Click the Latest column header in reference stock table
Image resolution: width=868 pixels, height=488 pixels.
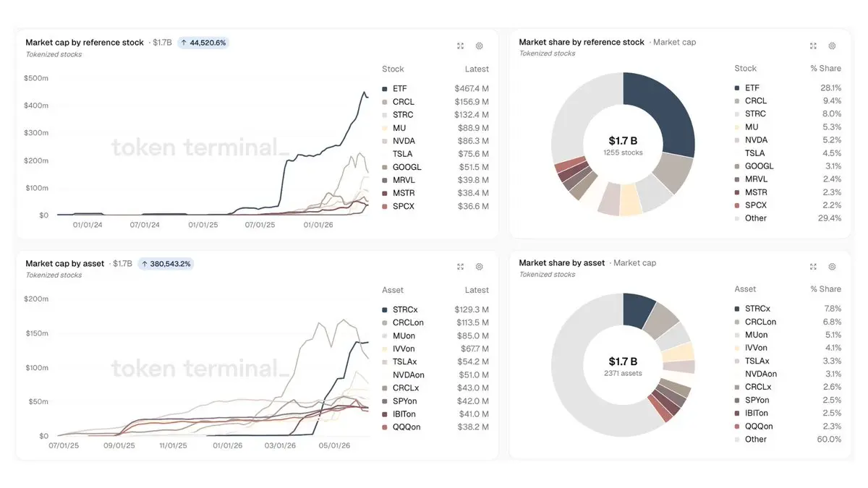tap(477, 69)
